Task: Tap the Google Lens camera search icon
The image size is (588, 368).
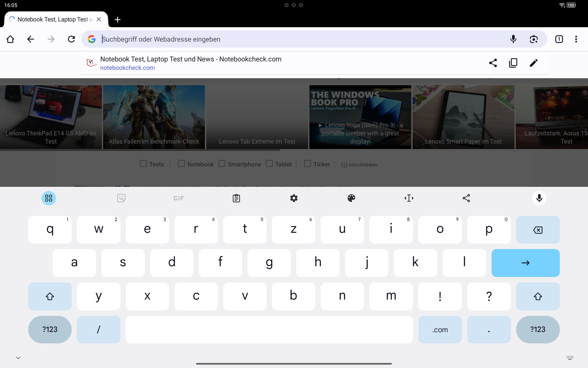Action: 533,39
